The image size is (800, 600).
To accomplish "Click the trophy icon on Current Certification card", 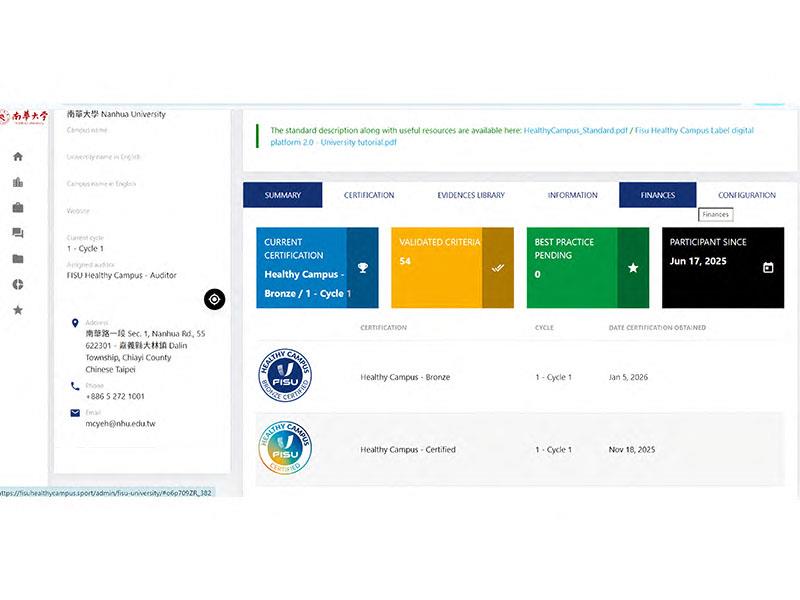I will pyautogui.click(x=362, y=268).
